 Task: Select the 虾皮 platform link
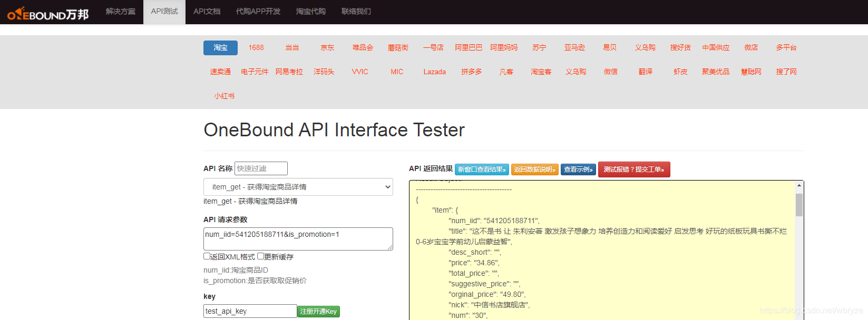(680, 72)
